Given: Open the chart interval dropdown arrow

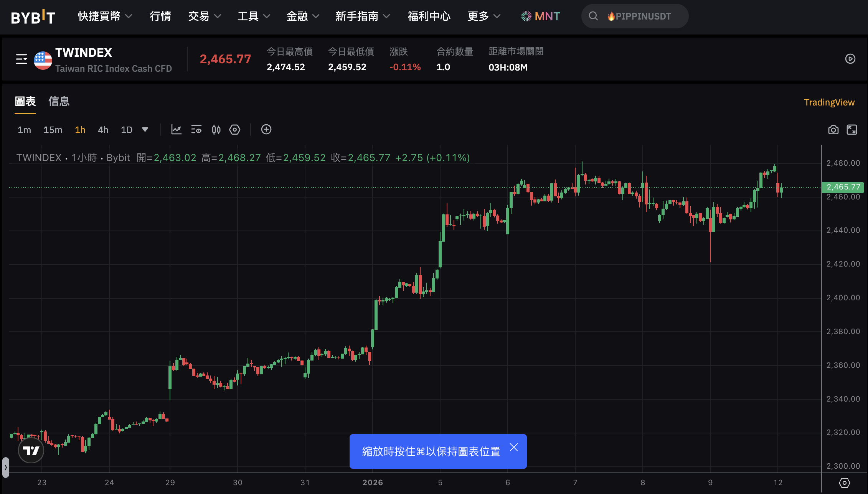Looking at the screenshot, I should (x=145, y=130).
